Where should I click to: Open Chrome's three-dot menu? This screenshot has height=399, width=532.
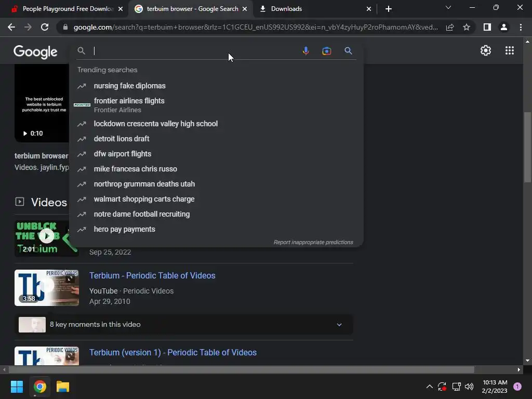pyautogui.click(x=521, y=27)
